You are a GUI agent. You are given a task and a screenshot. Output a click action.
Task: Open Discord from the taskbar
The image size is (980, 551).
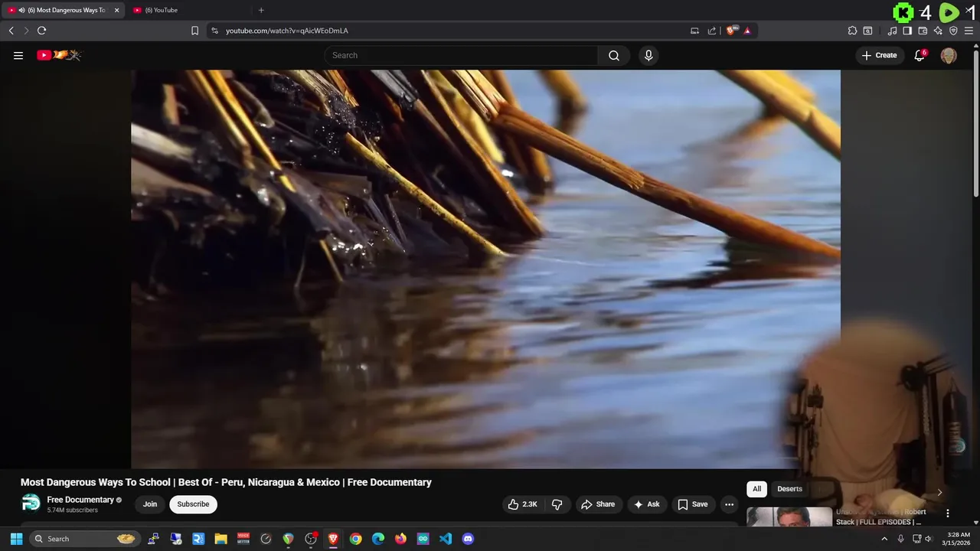click(468, 539)
